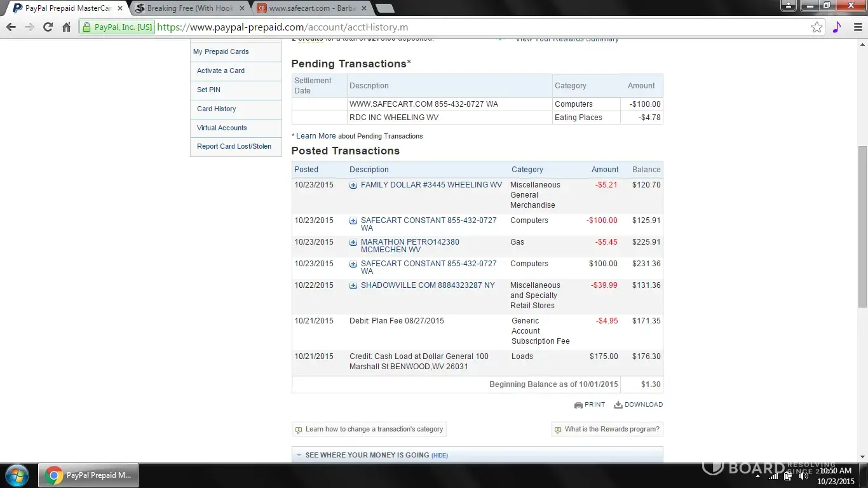Expand the Marathon Petro transaction row

(x=353, y=243)
